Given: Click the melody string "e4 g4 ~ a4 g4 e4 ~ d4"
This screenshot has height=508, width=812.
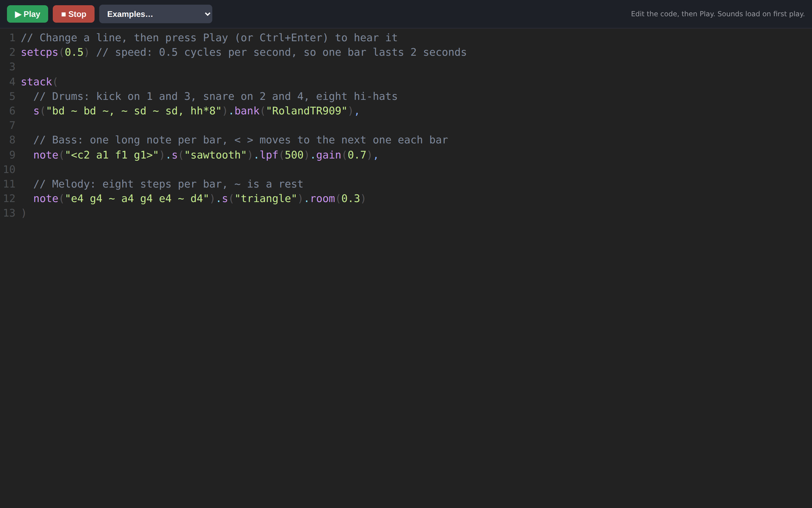Looking at the screenshot, I should (137, 199).
